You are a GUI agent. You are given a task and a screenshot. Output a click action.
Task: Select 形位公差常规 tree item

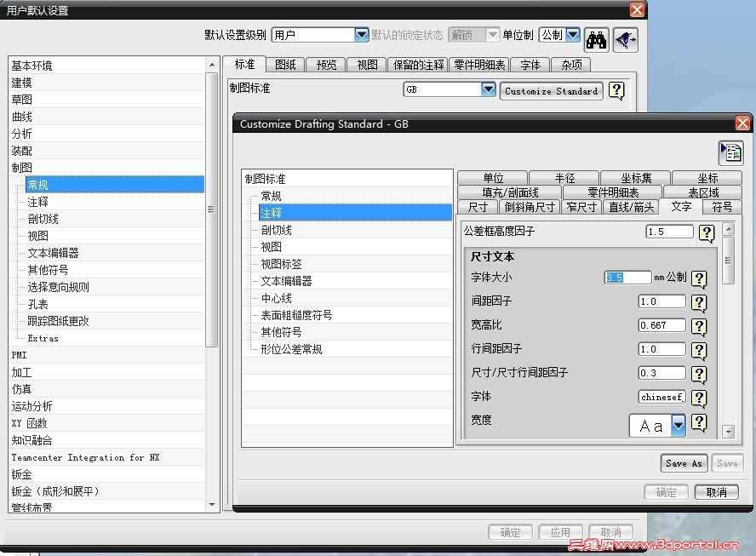pos(291,349)
